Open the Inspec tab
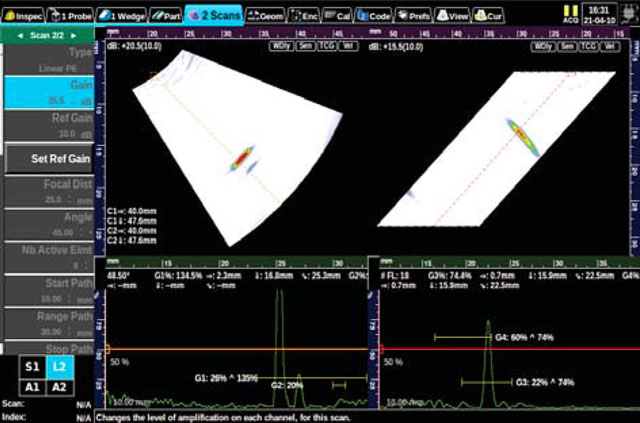This screenshot has height=423, width=640. point(24,17)
